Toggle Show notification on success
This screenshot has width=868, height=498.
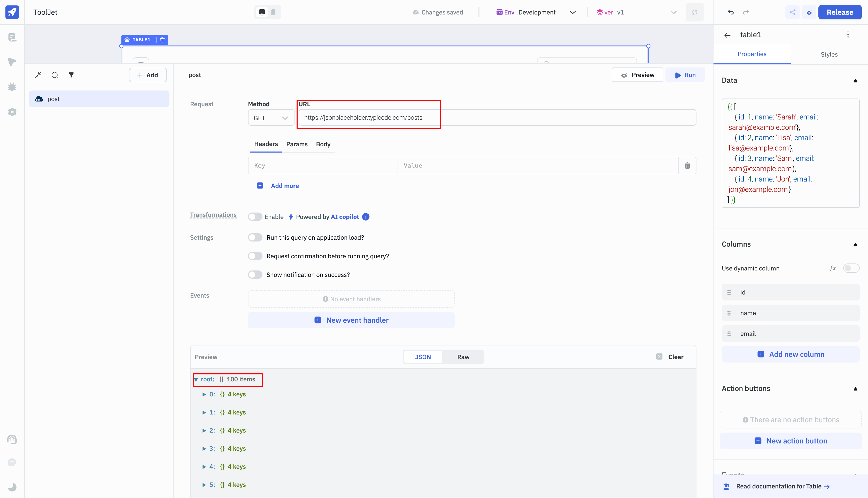point(256,274)
